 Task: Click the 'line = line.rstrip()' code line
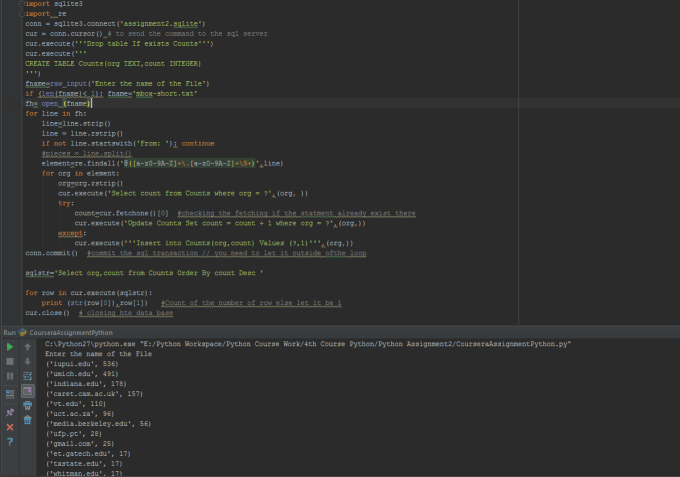(x=82, y=134)
